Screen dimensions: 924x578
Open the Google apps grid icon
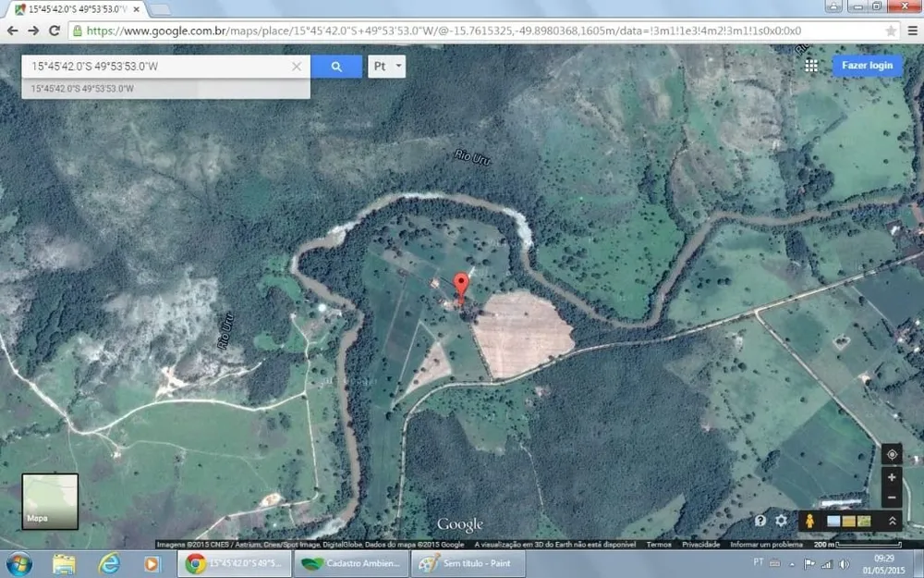[811, 66]
